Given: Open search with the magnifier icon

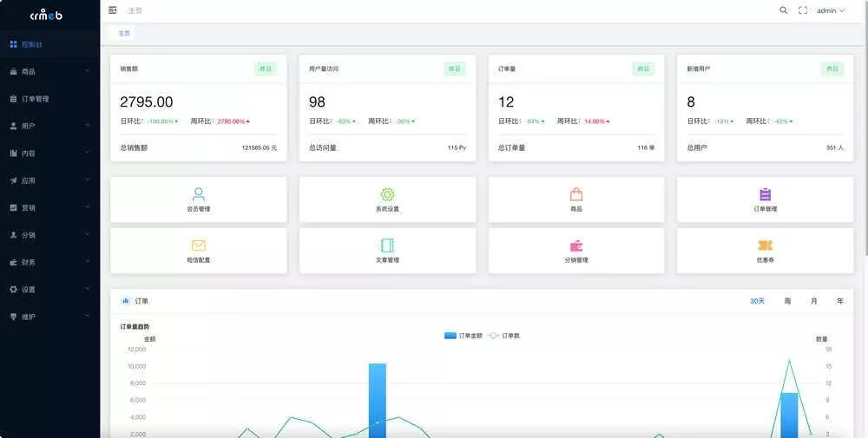Looking at the screenshot, I should tap(783, 10).
